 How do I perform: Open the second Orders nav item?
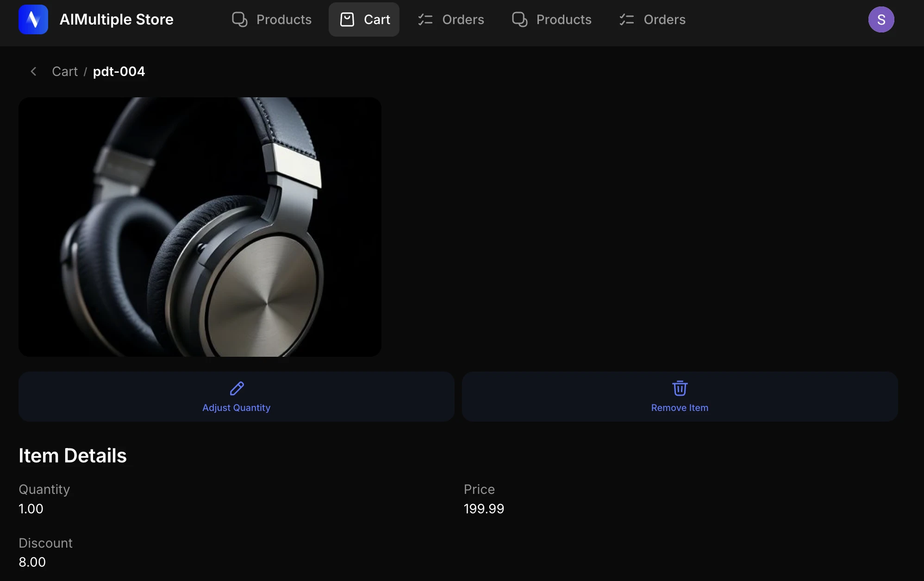click(653, 19)
